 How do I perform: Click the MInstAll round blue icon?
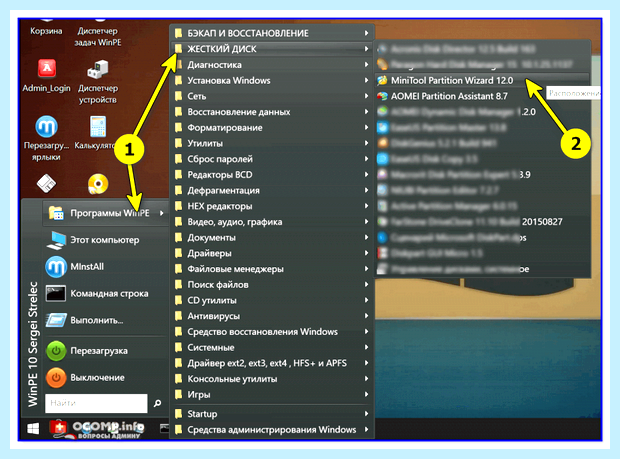click(56, 267)
